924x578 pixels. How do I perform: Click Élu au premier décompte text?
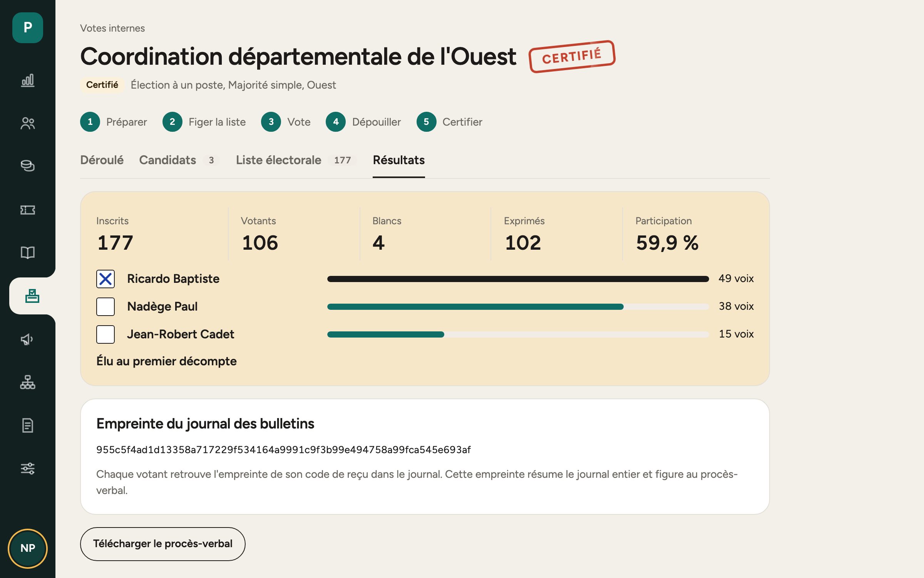click(x=166, y=361)
